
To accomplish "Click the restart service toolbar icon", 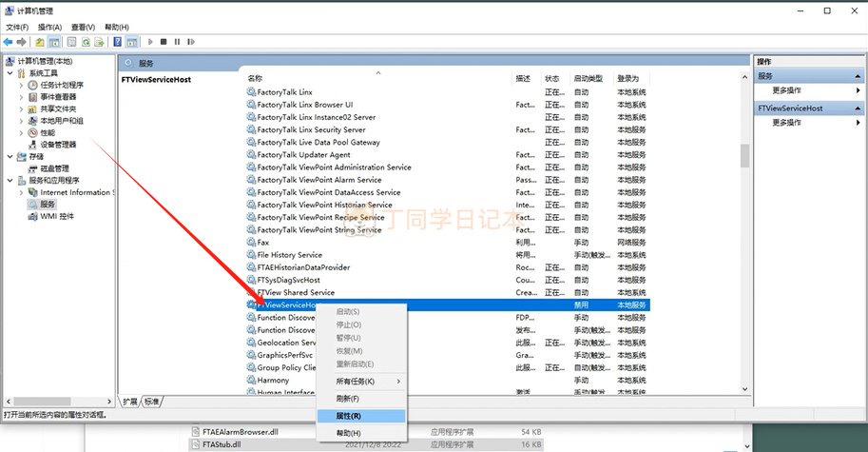I will pos(191,42).
